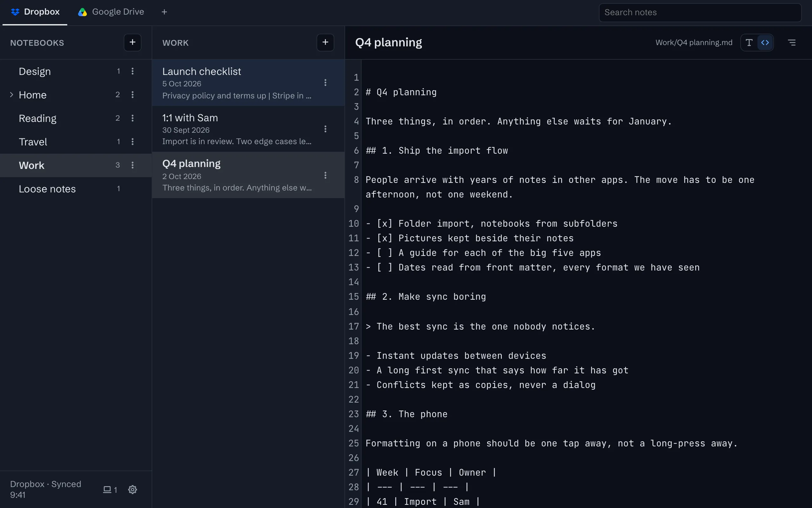Focus the Search notes field
Image resolution: width=812 pixels, height=508 pixels.
click(x=700, y=12)
